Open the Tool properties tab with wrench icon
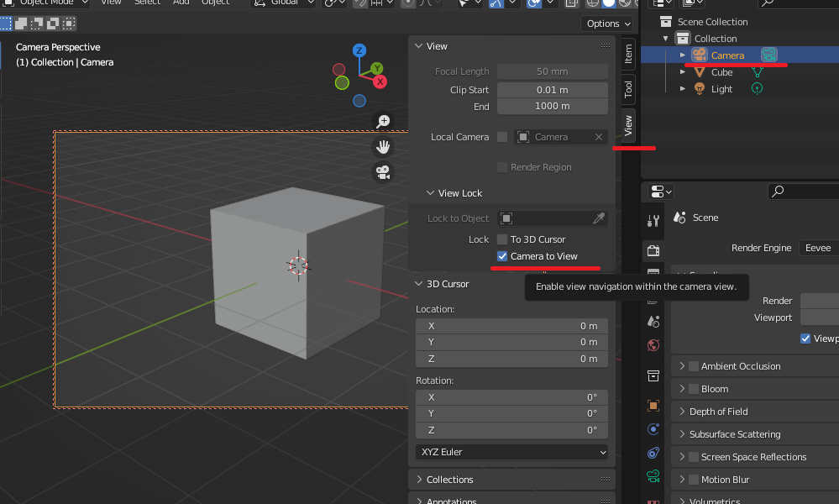Screen dimensions: 839x504 point(653,220)
